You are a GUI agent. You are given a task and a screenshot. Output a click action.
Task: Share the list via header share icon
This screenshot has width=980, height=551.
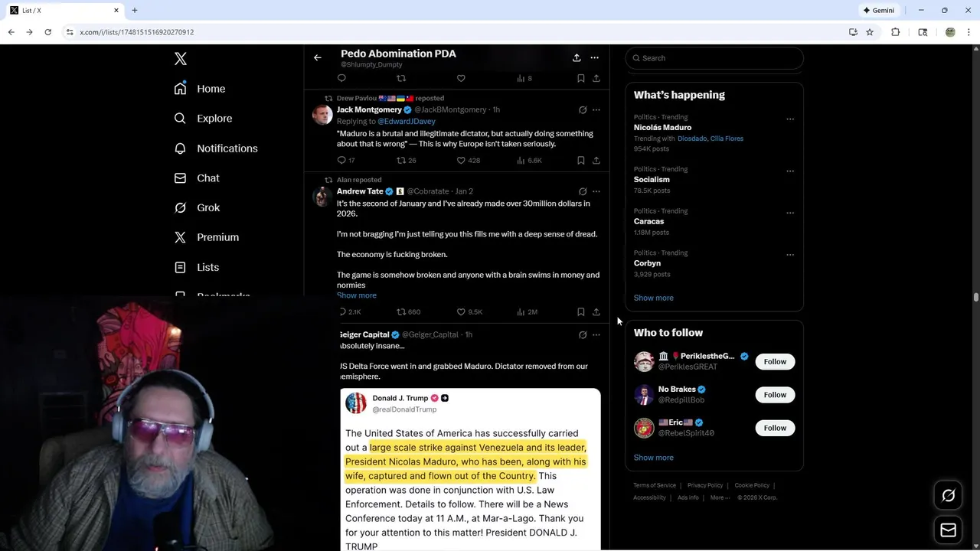click(x=577, y=57)
